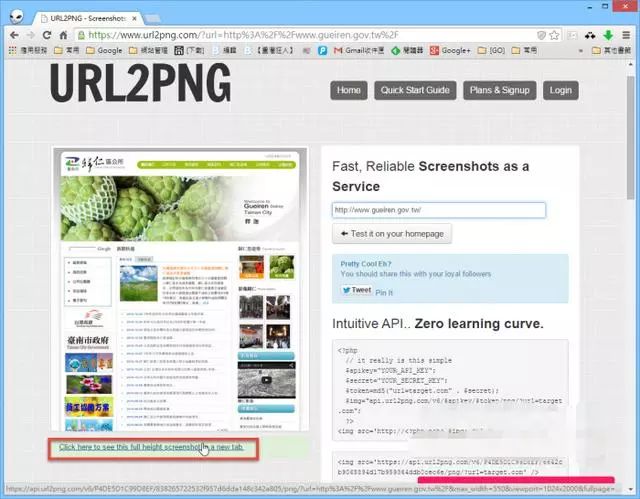Open the Google bookmarks folder
Viewport: 640px width, 499px height.
[x=102, y=50]
